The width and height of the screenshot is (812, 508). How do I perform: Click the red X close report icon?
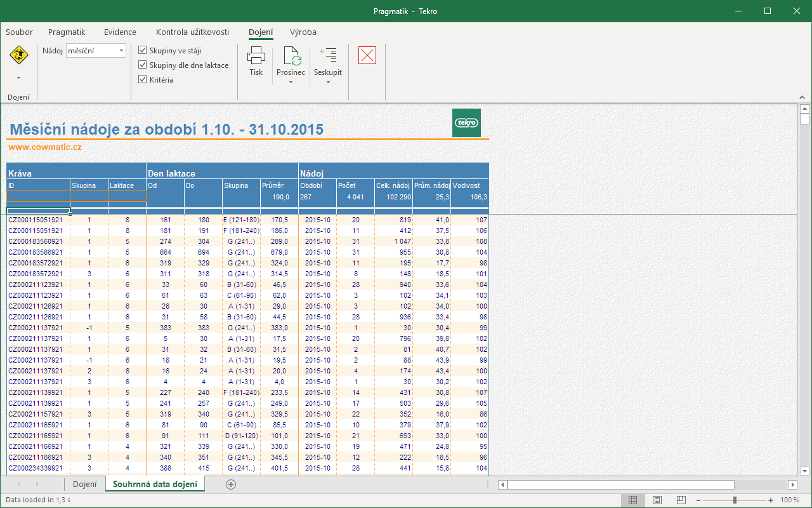point(367,55)
